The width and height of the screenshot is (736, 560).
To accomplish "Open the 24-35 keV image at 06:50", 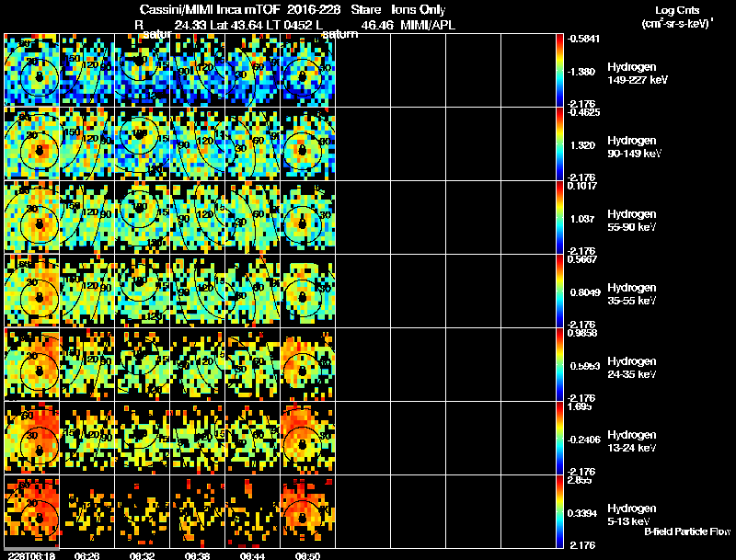I will click(x=308, y=365).
